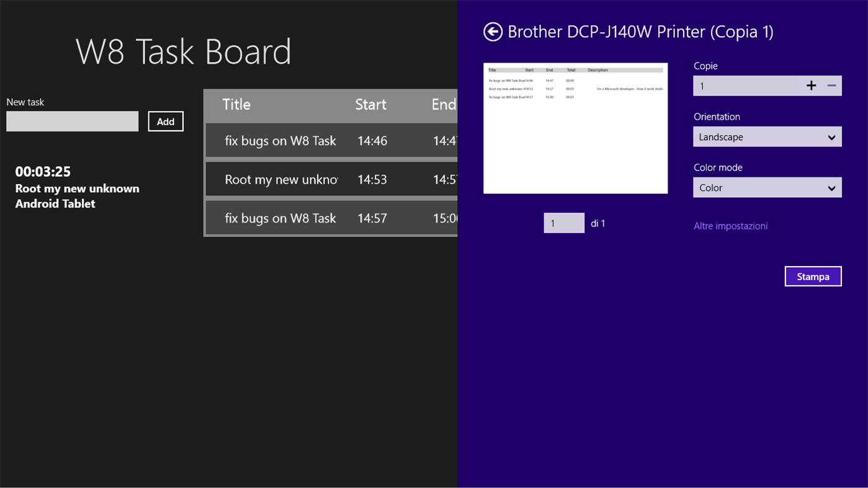Click the Start column header
The height and width of the screenshot is (488, 868).
[370, 104]
